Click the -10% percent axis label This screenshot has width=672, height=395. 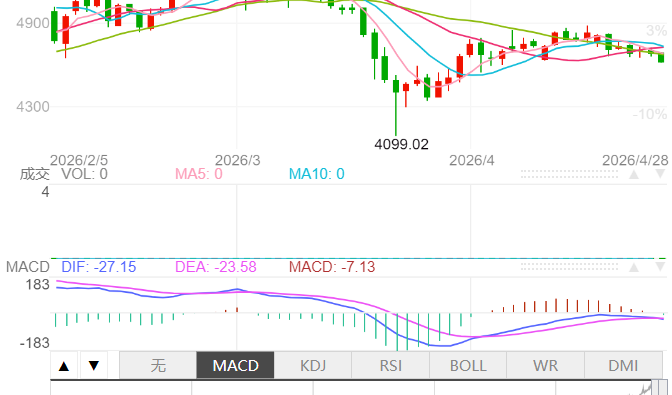pyautogui.click(x=650, y=114)
